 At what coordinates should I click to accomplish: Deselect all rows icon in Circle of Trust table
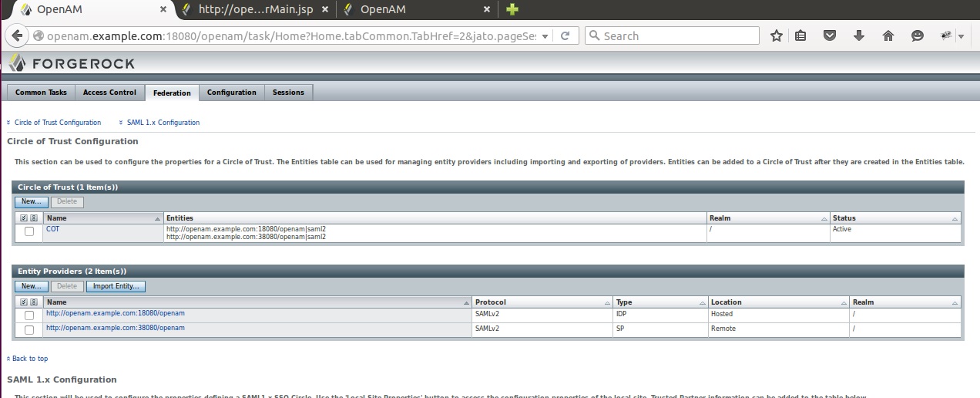click(34, 218)
